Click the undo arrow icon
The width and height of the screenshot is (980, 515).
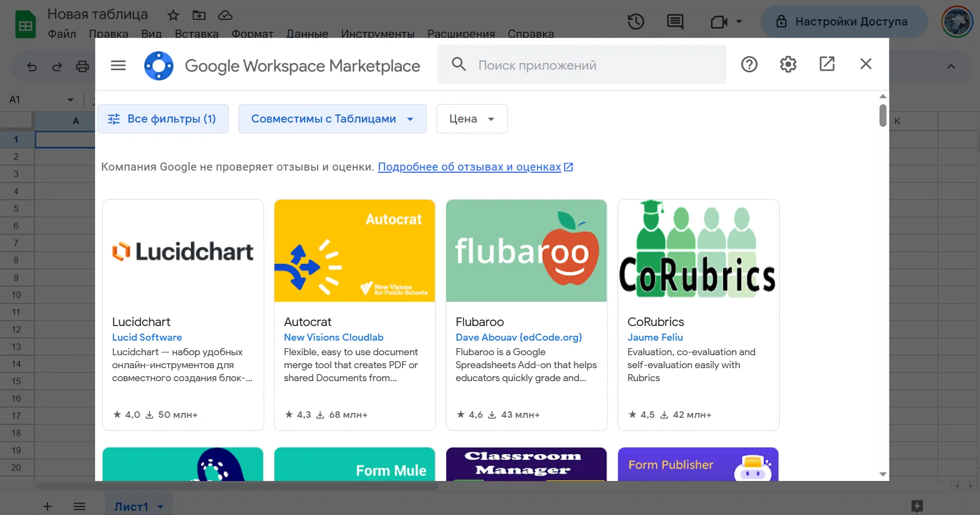point(32,67)
